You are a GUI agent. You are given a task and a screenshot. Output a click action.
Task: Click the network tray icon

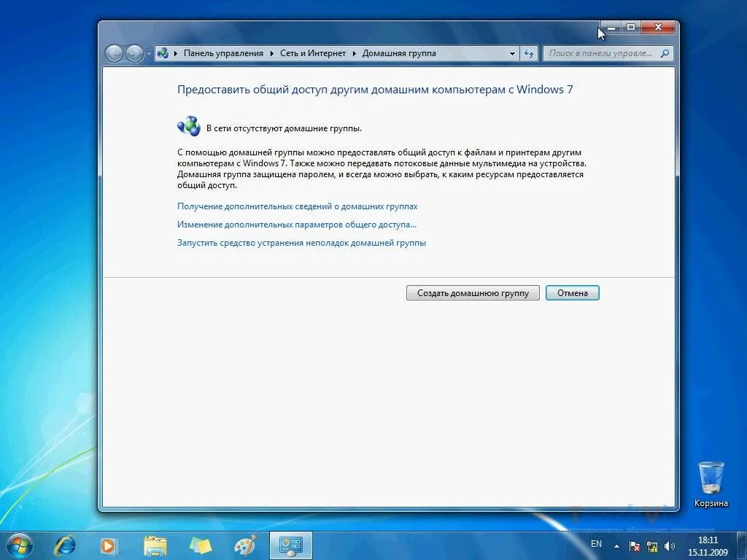[651, 546]
